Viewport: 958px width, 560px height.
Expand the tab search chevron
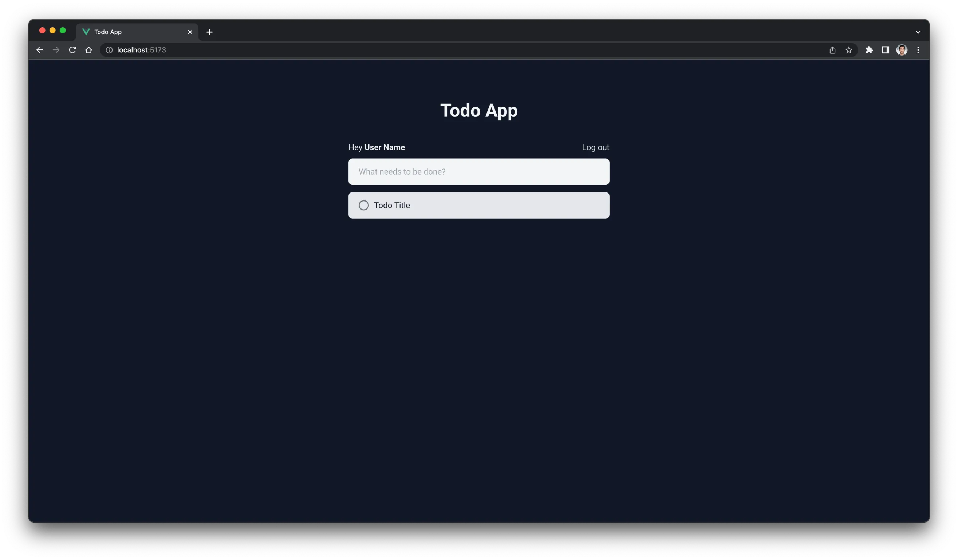(x=918, y=32)
